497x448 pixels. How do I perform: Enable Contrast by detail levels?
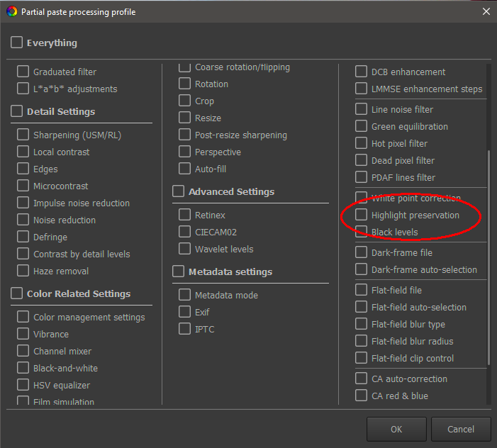23,254
